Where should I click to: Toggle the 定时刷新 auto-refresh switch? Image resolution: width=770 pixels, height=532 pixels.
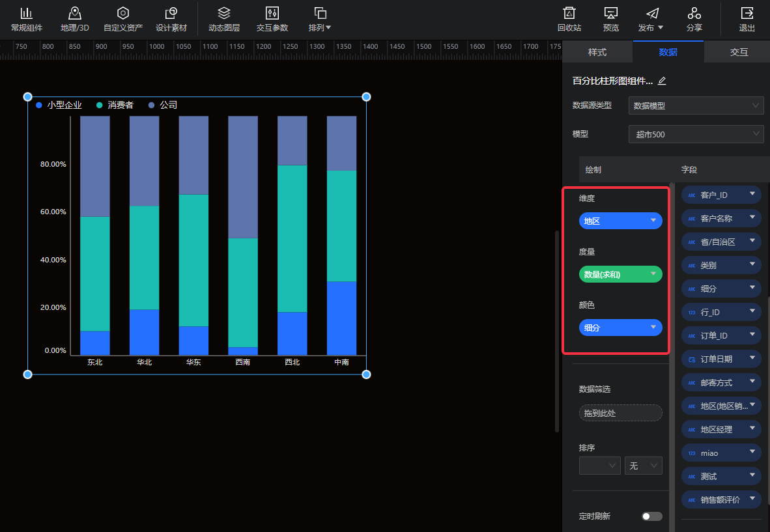[651, 516]
